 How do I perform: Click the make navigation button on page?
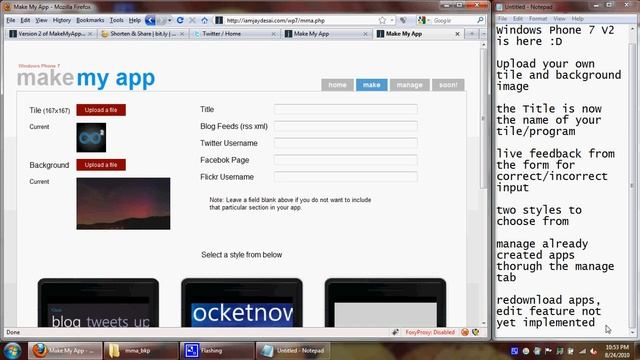pyautogui.click(x=371, y=85)
